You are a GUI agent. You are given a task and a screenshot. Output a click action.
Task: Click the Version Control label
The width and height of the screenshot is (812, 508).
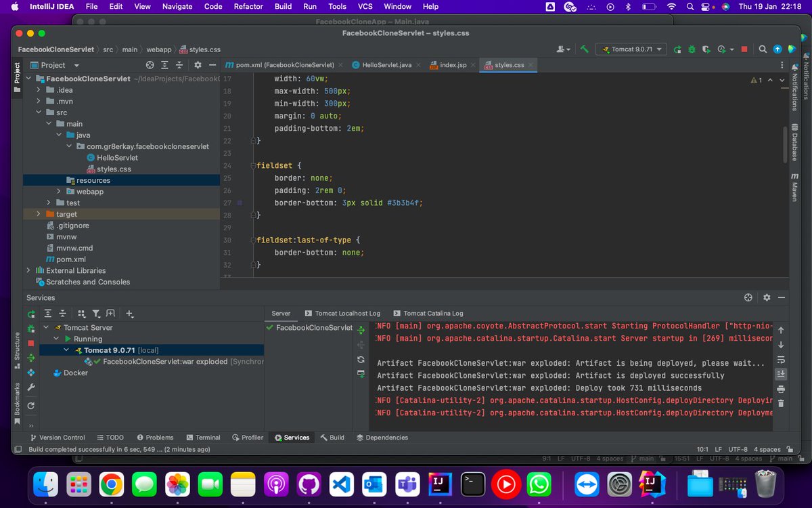(x=63, y=437)
